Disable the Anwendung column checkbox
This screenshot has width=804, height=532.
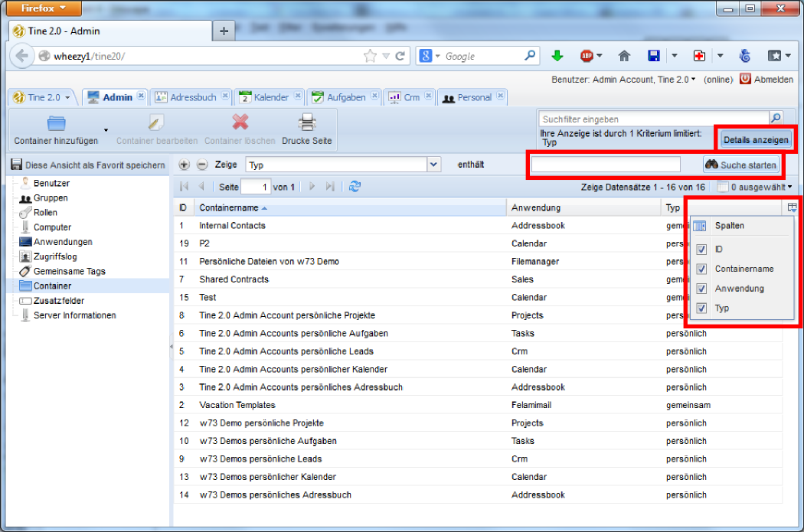pyautogui.click(x=701, y=289)
